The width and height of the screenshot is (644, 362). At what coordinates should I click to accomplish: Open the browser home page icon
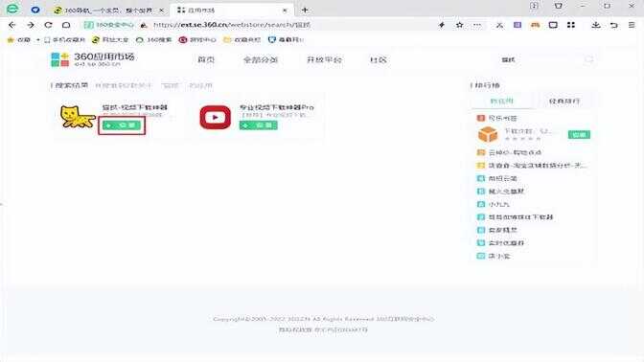point(66,25)
